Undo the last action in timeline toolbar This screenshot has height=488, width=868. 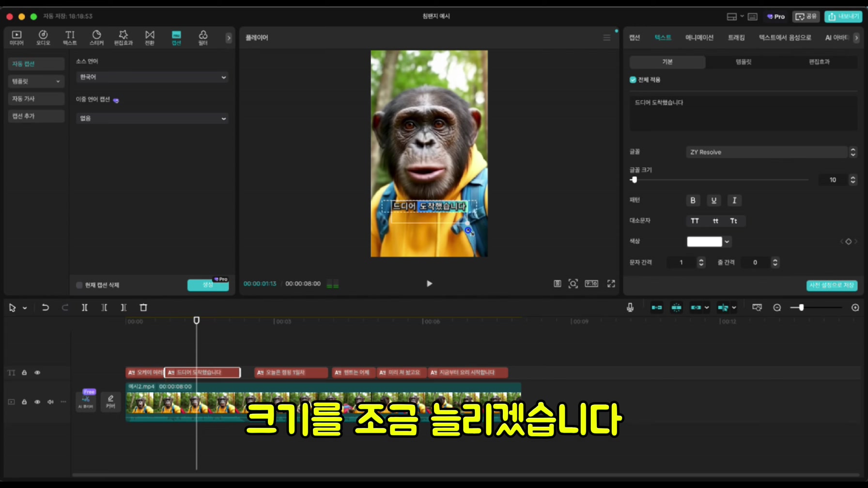(45, 307)
